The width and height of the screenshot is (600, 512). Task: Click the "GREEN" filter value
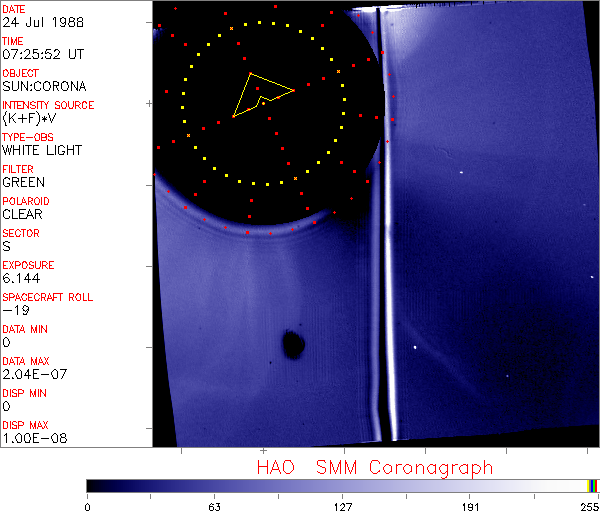[x=23, y=182]
